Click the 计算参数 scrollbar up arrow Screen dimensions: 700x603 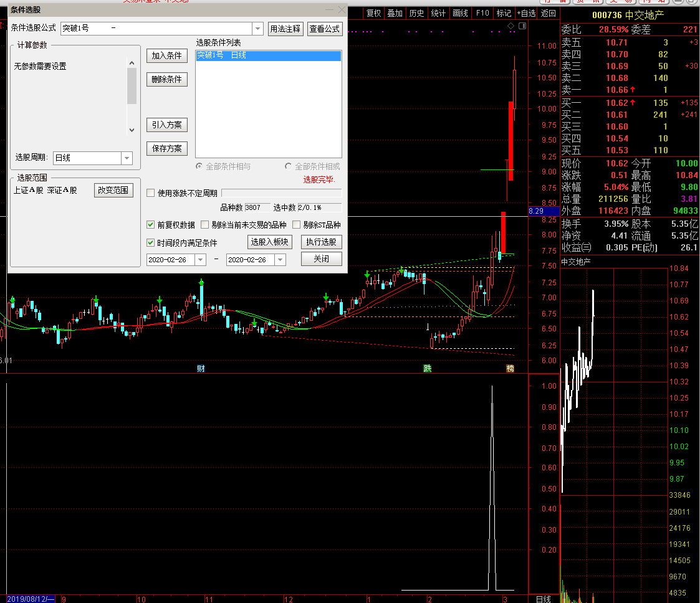click(132, 63)
